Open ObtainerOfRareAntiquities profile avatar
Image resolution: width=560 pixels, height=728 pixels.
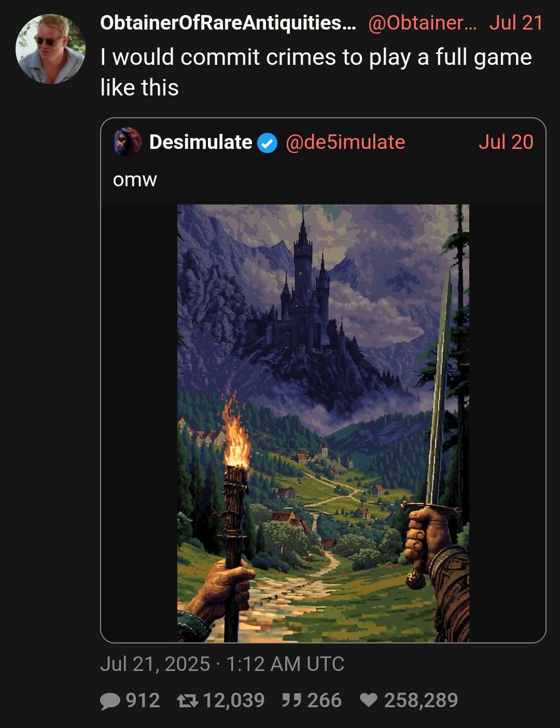coord(51,49)
